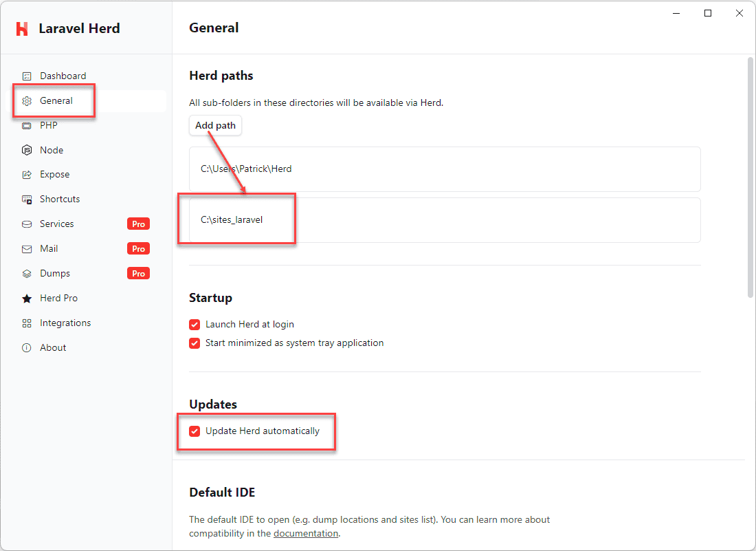Click the General gear icon
Viewport: 756px width, 551px height.
click(x=27, y=101)
